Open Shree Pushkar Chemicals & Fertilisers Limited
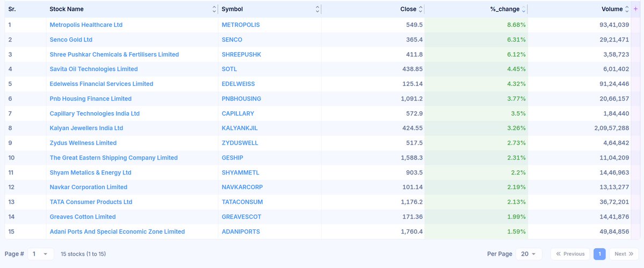This screenshot has height=268, width=644. (x=114, y=54)
